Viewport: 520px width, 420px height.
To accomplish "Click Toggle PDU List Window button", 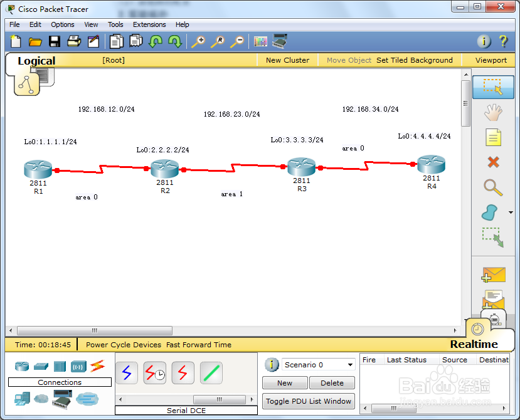I will point(309,401).
